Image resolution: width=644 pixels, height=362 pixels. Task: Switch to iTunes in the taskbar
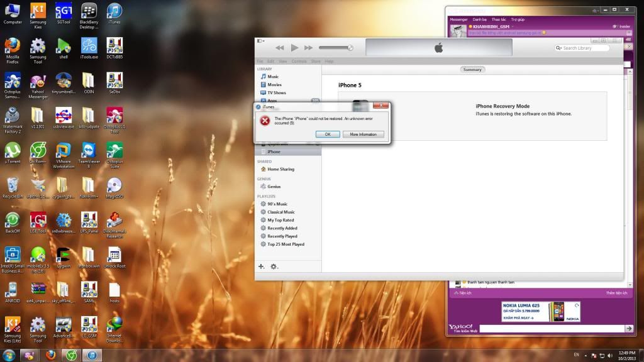[x=92, y=355]
